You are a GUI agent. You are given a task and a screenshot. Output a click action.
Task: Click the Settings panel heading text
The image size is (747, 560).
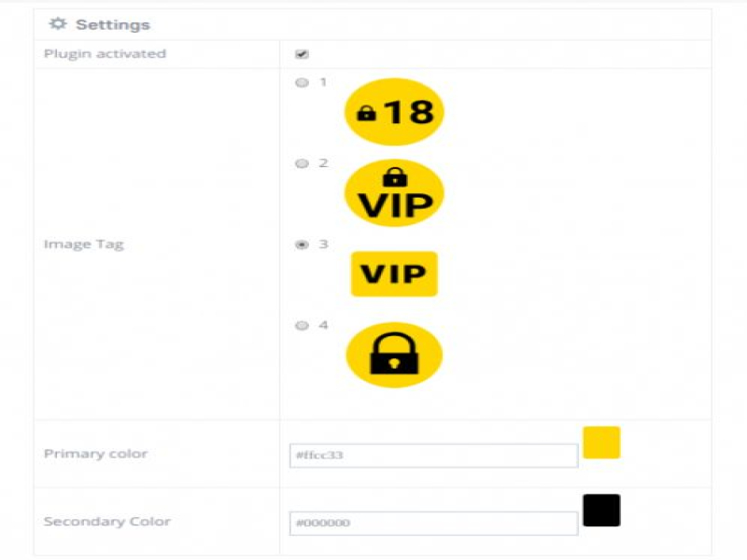[112, 24]
